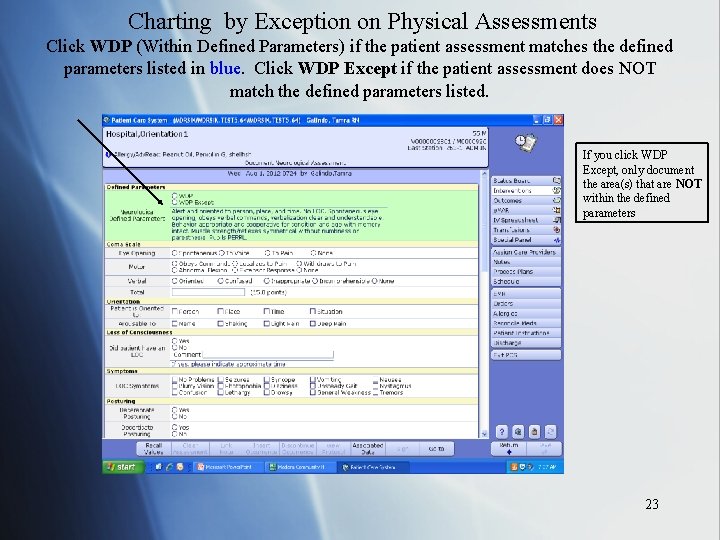Select Spontaneous for Eye Opening
This screenshot has height=540, width=720.
point(174,253)
